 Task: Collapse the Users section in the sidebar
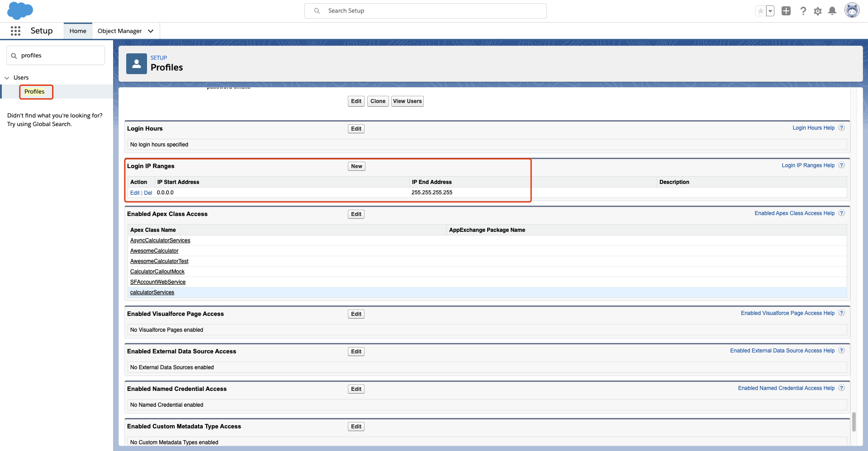(x=7, y=77)
